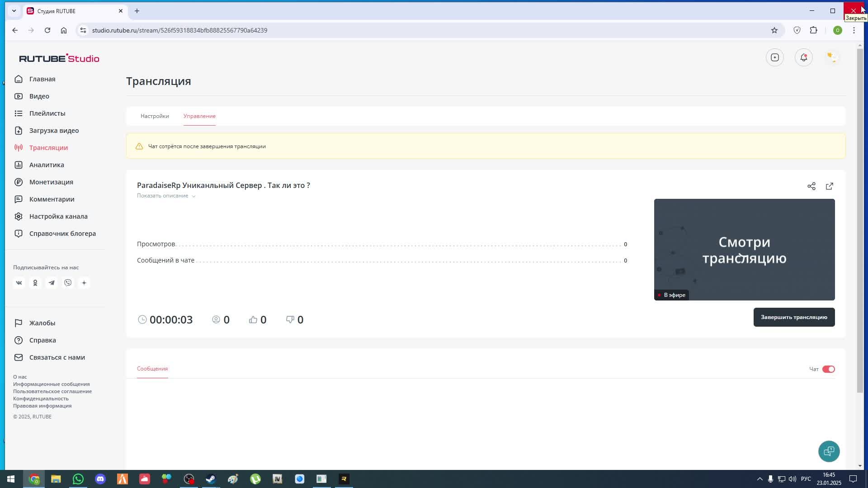Show hidden system tray icons

[x=759, y=479]
